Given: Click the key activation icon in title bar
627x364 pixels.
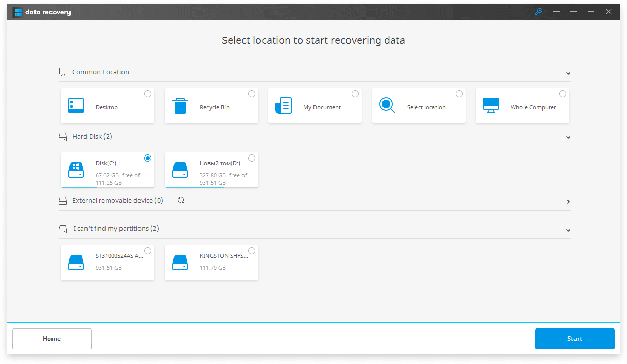Looking at the screenshot, I should [539, 12].
